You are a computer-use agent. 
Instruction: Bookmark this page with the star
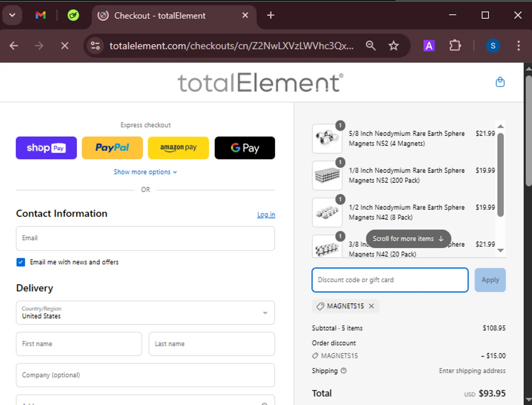[394, 46]
